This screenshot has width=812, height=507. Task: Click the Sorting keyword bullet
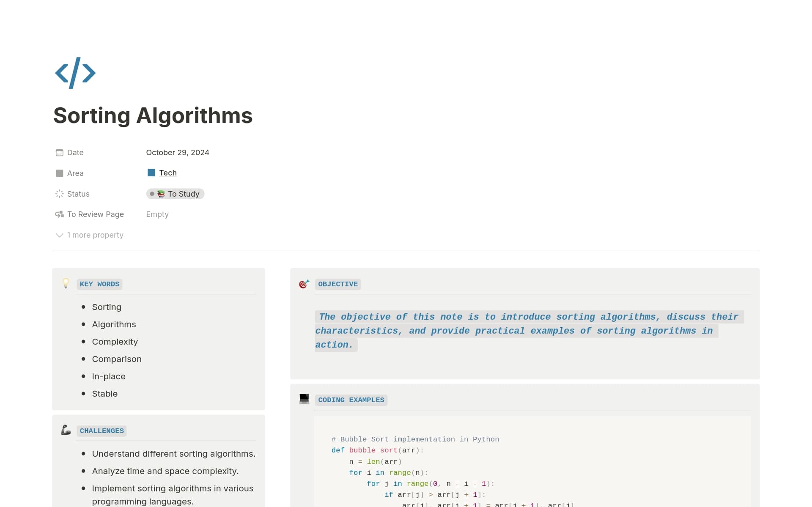[107, 307]
